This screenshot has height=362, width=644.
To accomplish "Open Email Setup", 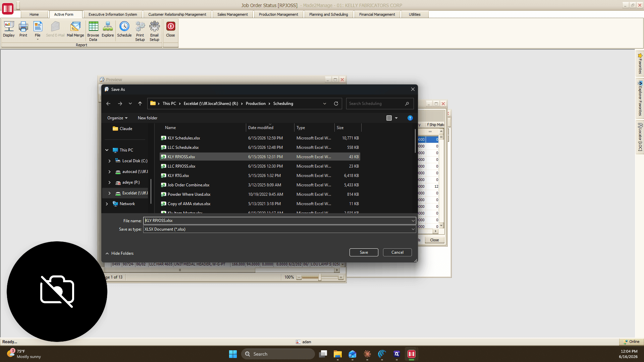I will [154, 31].
